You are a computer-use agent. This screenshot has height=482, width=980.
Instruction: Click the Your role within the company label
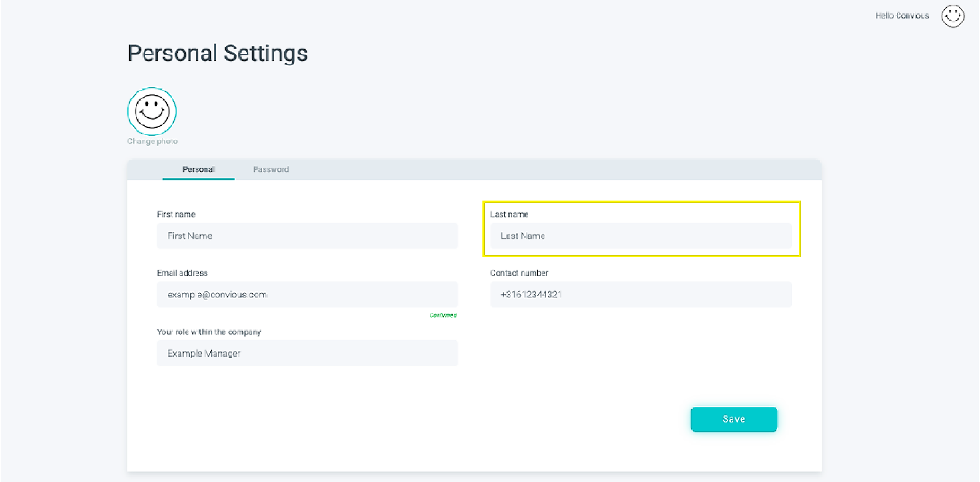coord(209,332)
